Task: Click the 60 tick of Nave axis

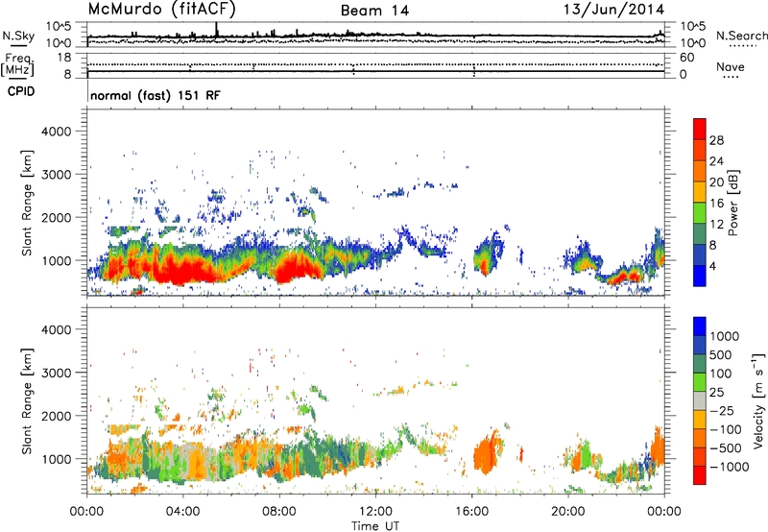Action: coord(687,58)
